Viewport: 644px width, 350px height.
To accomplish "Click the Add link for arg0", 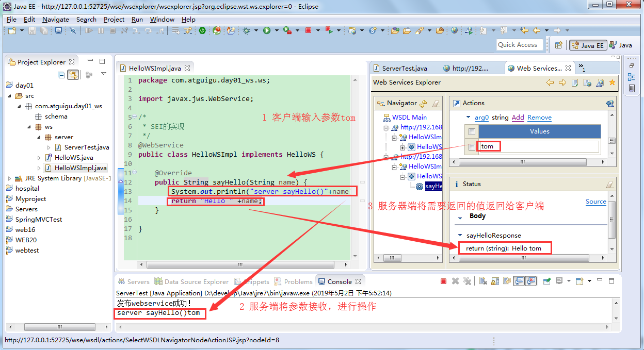I will click(x=518, y=118).
